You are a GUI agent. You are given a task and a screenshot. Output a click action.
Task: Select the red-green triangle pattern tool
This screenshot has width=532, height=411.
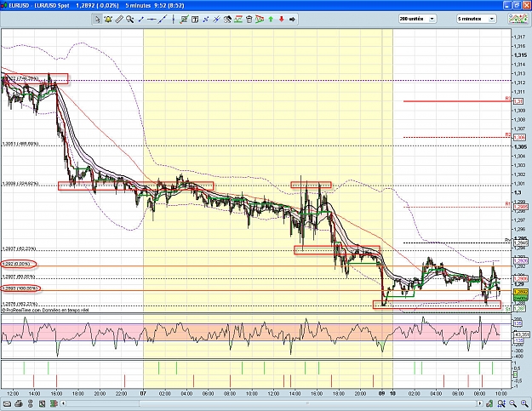coord(260,20)
